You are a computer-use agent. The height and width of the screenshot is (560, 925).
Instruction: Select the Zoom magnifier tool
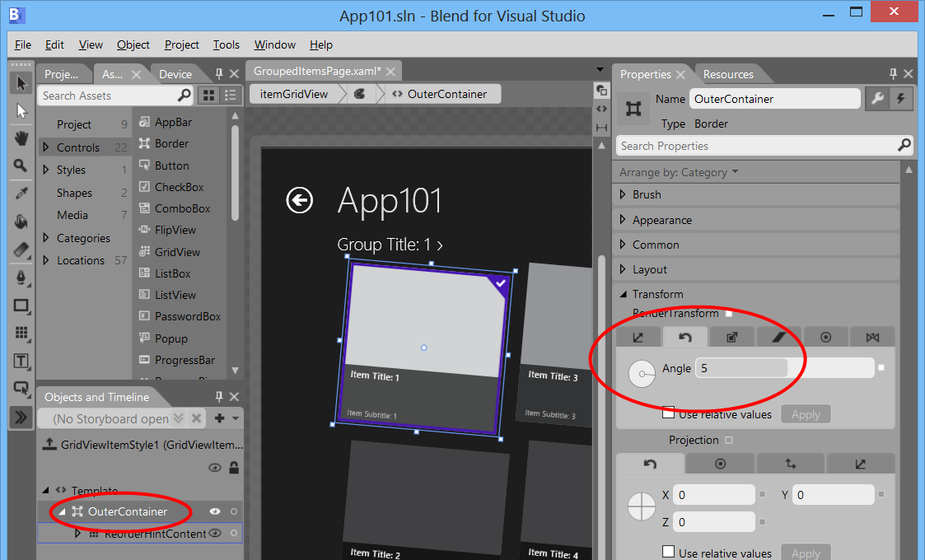point(21,166)
